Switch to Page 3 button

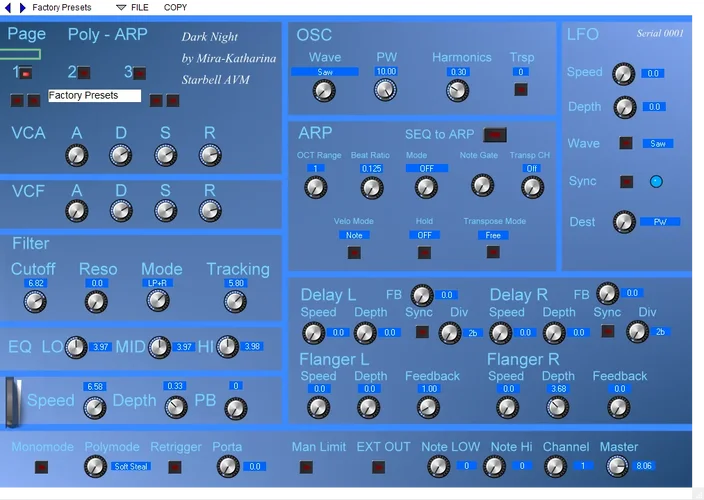point(140,73)
